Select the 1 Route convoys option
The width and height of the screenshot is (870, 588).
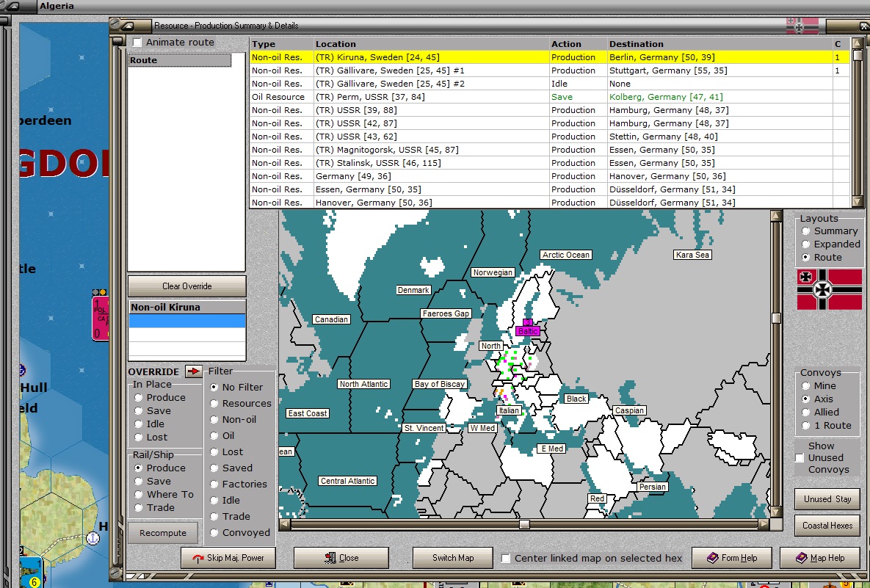[x=805, y=426]
